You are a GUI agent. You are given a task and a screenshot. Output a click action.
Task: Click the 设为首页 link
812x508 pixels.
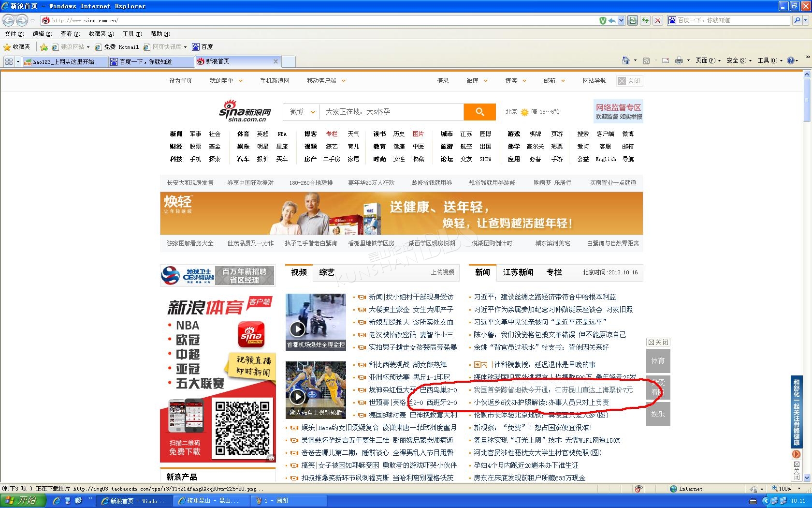coord(180,81)
